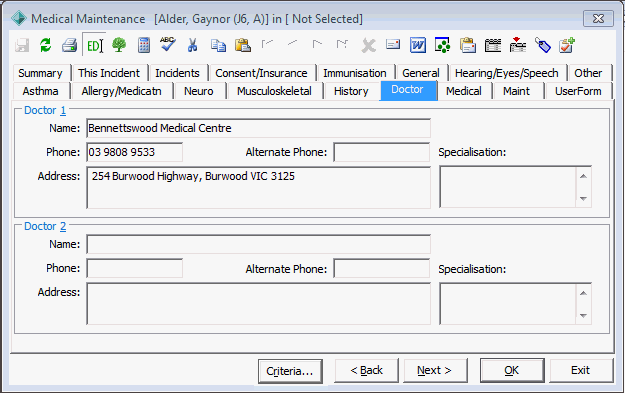The height and width of the screenshot is (393, 625).
Task: Confirm with the OK button
Action: [x=512, y=371]
